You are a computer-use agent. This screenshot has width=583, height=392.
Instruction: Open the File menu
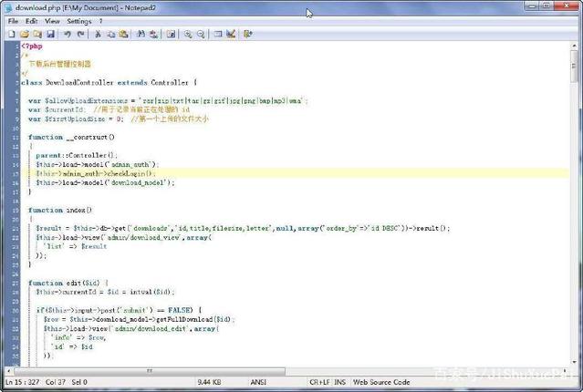click(x=13, y=20)
